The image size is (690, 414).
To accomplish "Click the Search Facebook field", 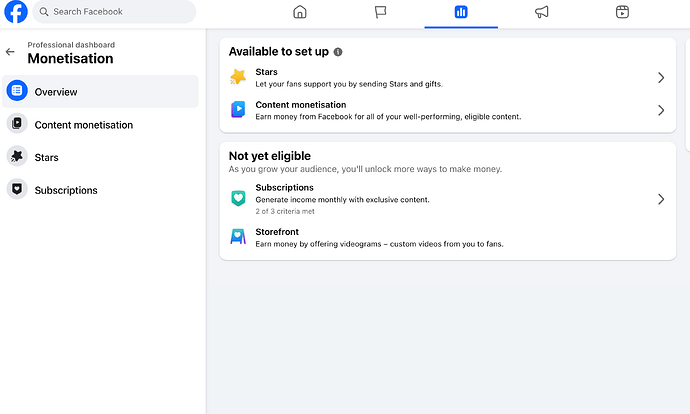I will 114,12.
